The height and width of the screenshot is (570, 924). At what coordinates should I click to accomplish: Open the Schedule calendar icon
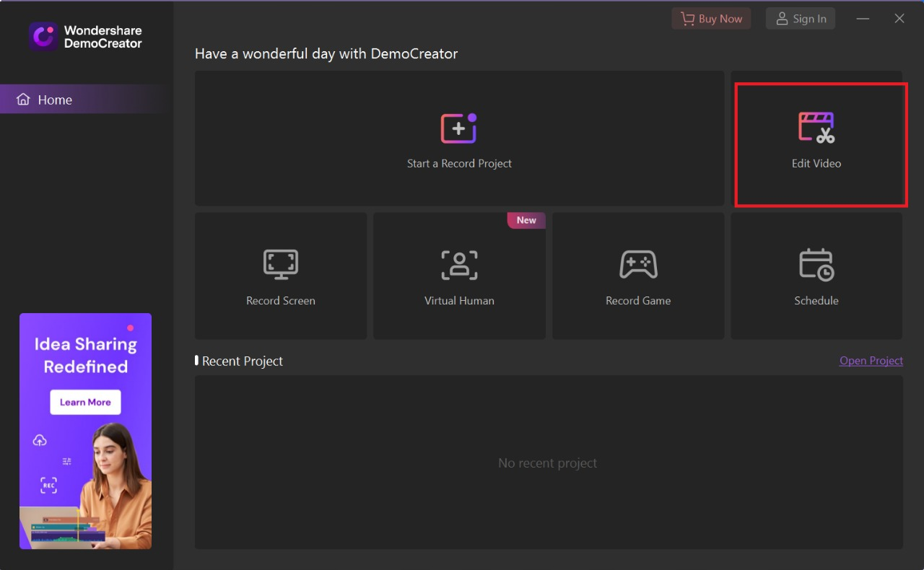pyautogui.click(x=816, y=265)
